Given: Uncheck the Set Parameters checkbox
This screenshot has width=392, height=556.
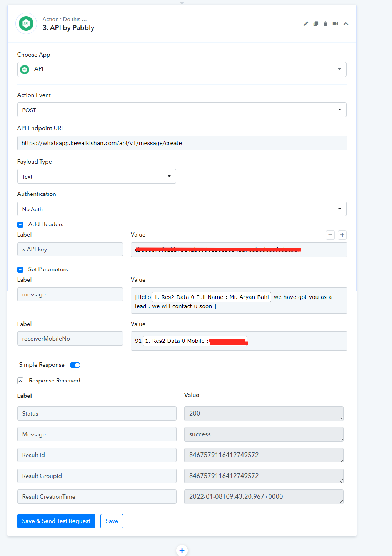Looking at the screenshot, I should click(x=20, y=270).
